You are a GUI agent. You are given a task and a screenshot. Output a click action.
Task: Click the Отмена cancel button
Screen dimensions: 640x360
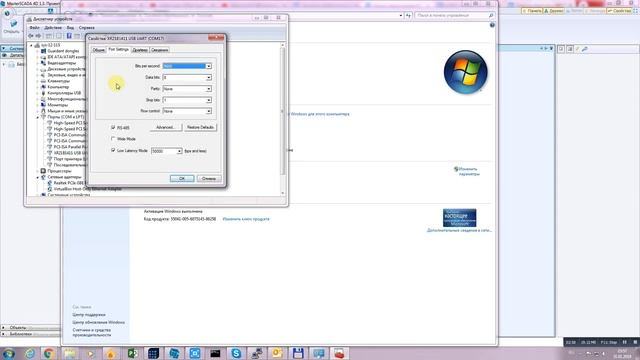[209, 178]
